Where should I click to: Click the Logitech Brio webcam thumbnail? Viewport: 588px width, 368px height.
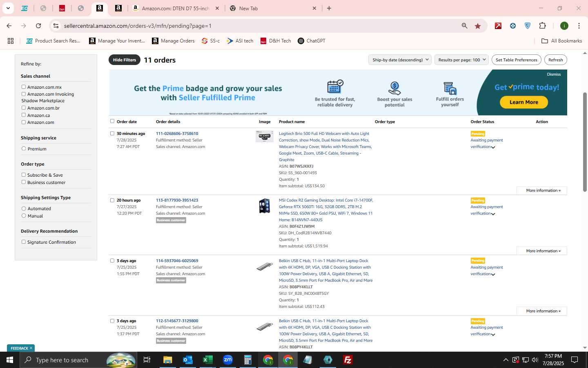click(265, 137)
